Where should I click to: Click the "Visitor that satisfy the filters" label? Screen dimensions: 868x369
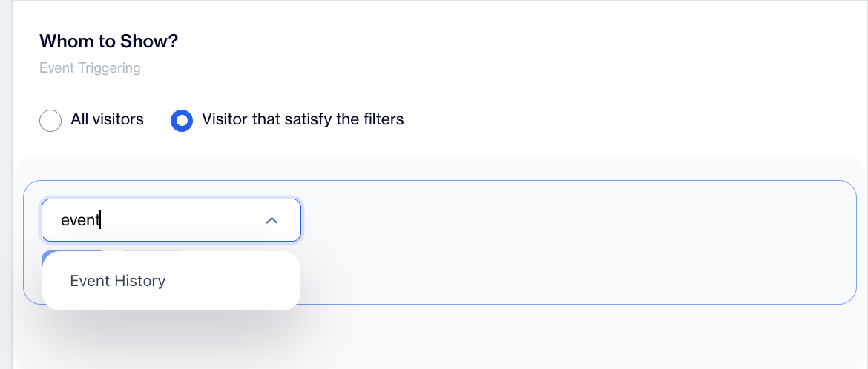(303, 119)
